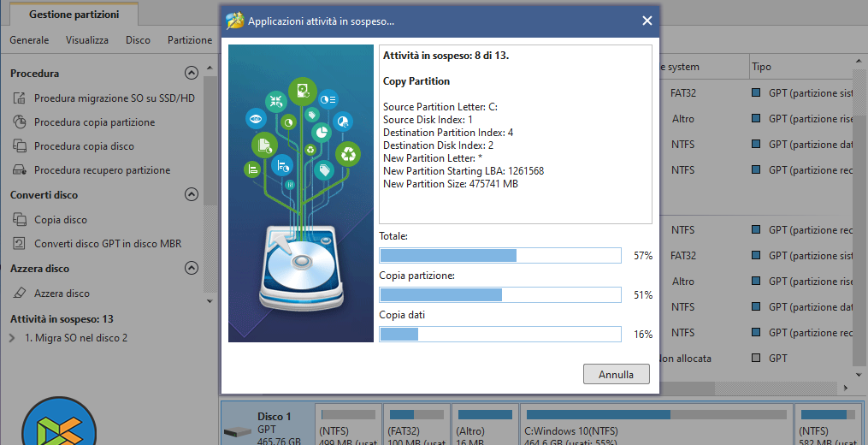Click Procedura recupero partizione label
Screen dimensions: 868x445
[x=103, y=170]
